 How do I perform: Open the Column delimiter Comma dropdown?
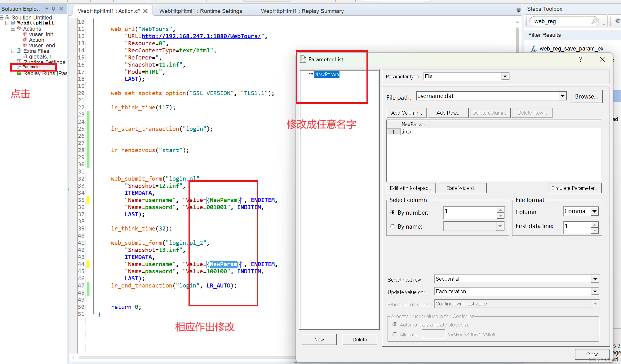[x=594, y=211]
